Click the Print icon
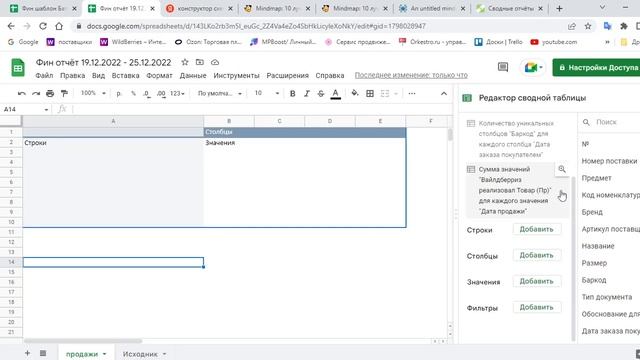Screen dimensions: 640x360 point(50,93)
